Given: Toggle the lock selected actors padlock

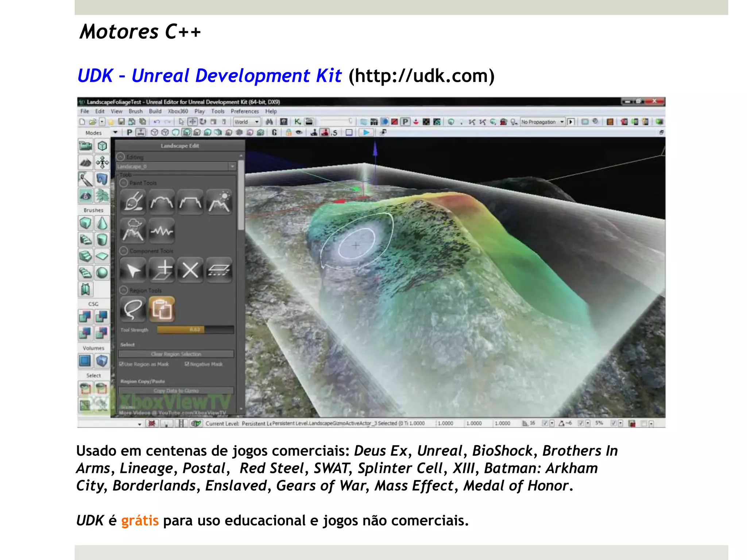Looking at the screenshot, I should coord(289,132).
